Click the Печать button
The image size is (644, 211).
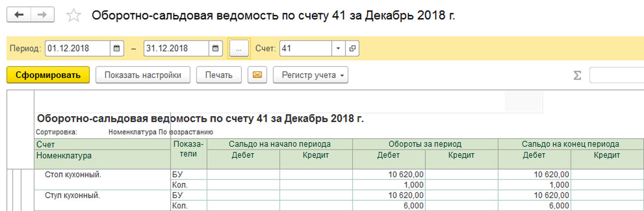pyautogui.click(x=219, y=75)
